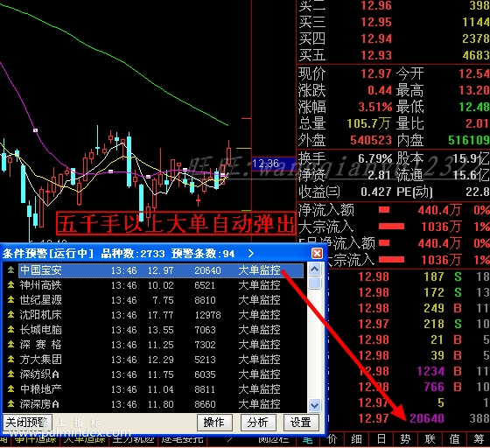Click the 187 tick volume in trade list

pyautogui.click(x=434, y=276)
